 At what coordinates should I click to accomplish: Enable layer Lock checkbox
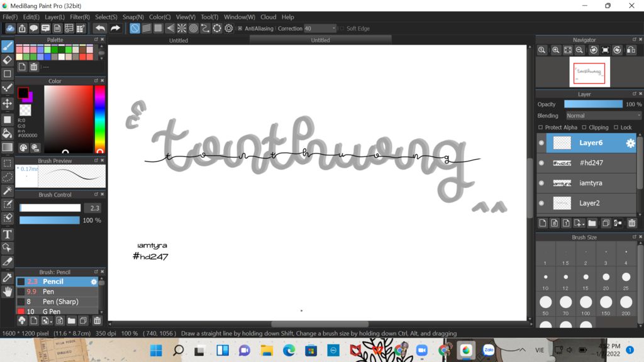[x=616, y=127]
